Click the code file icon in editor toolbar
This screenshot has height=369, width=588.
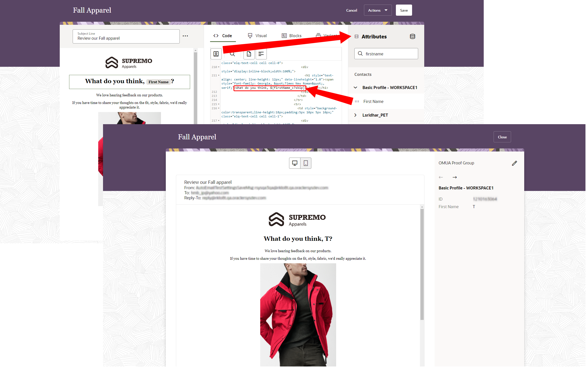(249, 54)
